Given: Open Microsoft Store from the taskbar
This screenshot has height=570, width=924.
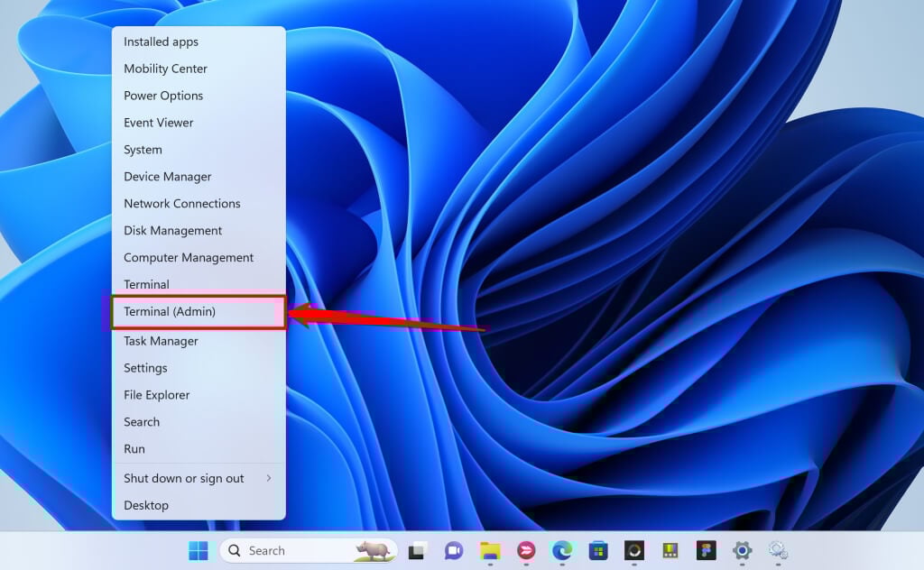Looking at the screenshot, I should pyautogui.click(x=598, y=550).
